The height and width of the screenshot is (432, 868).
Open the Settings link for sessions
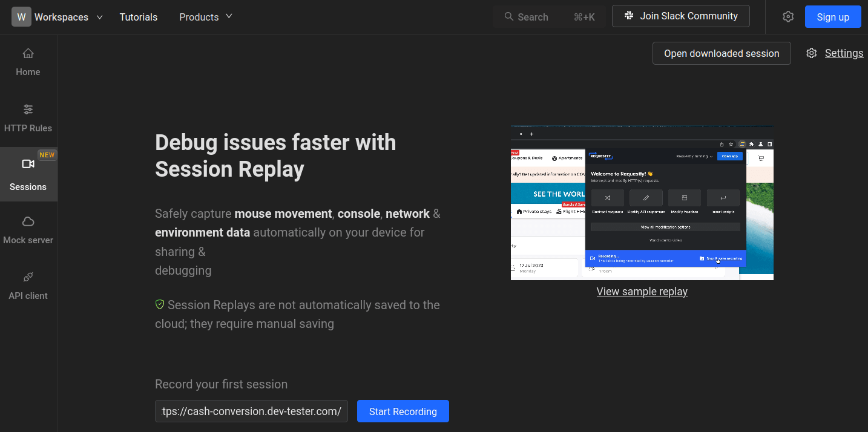click(x=844, y=53)
